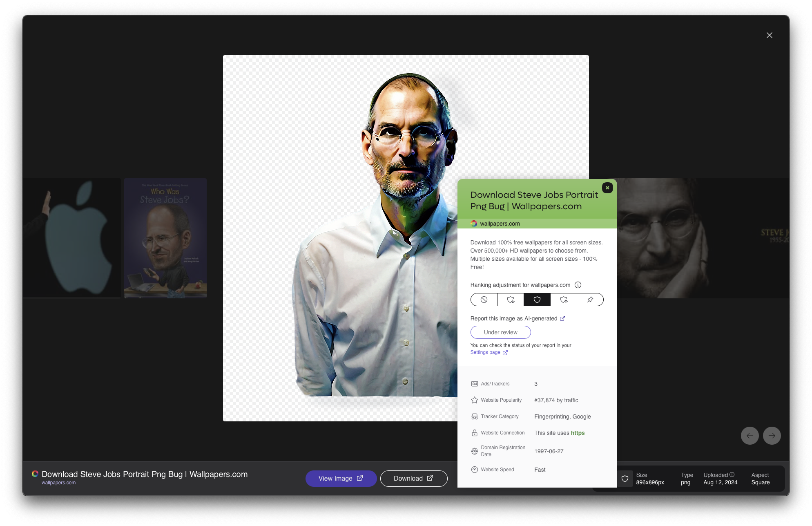Open the wallpapers.com link under the title
This screenshot has height=526, width=812.
pyautogui.click(x=58, y=483)
